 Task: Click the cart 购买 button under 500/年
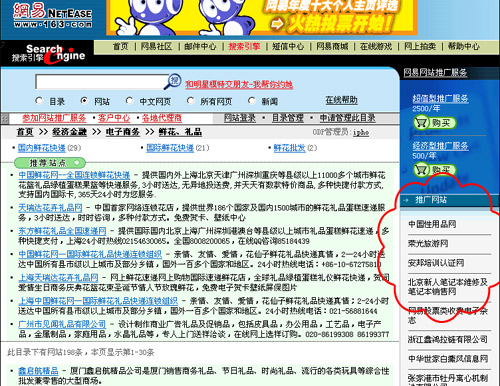click(x=434, y=170)
